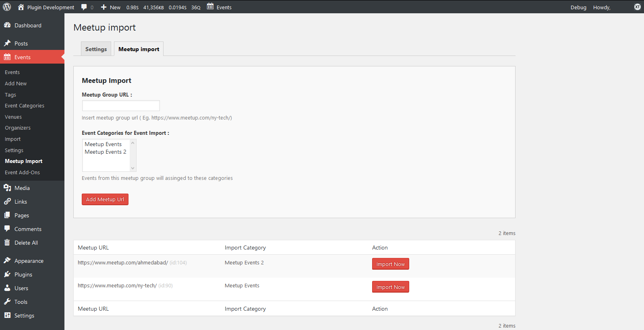Click into Meetup Group URL field
The width and height of the screenshot is (644, 330).
(121, 105)
